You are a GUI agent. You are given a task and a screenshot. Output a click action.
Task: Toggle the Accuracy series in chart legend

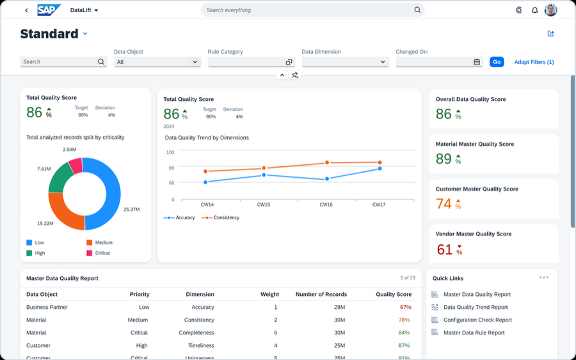click(179, 218)
